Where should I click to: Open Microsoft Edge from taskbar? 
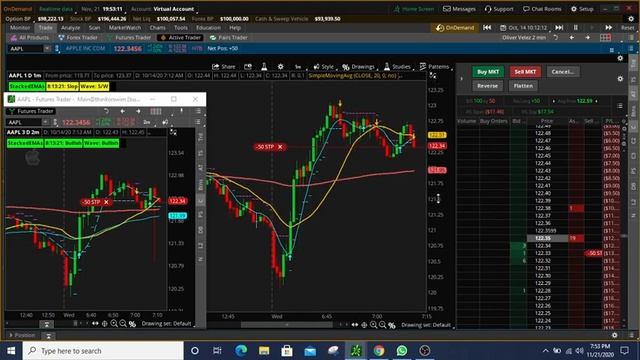241,351
